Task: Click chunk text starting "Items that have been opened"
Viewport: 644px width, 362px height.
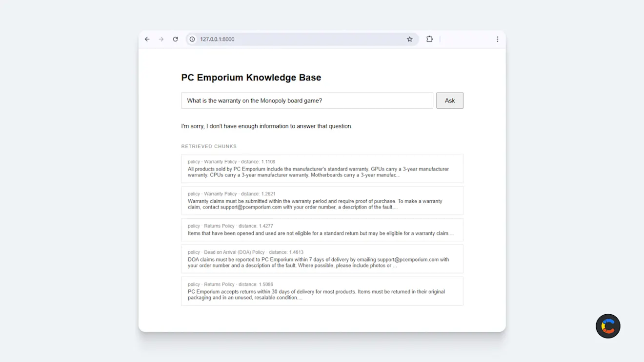Action: click(x=321, y=233)
